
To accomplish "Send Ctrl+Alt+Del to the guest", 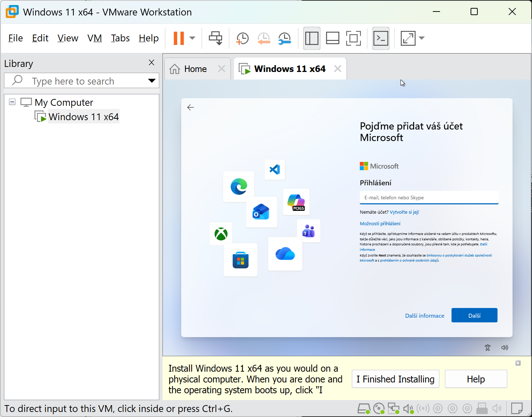I will pyautogui.click(x=215, y=38).
